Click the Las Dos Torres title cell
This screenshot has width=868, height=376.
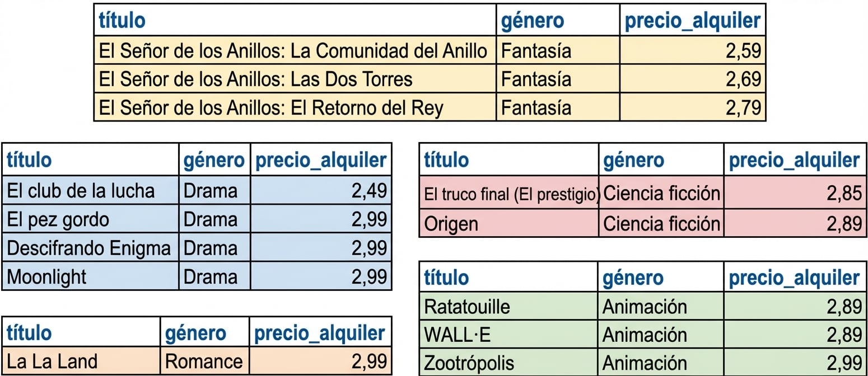coord(295,78)
